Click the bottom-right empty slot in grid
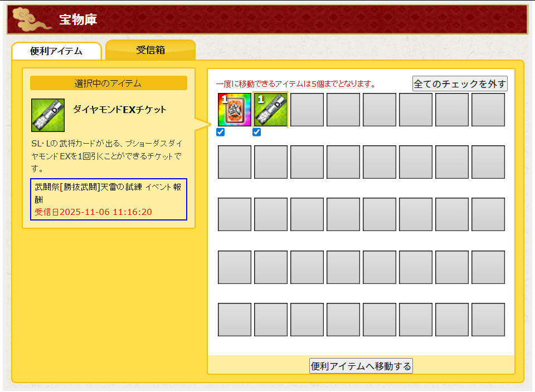 click(x=488, y=320)
